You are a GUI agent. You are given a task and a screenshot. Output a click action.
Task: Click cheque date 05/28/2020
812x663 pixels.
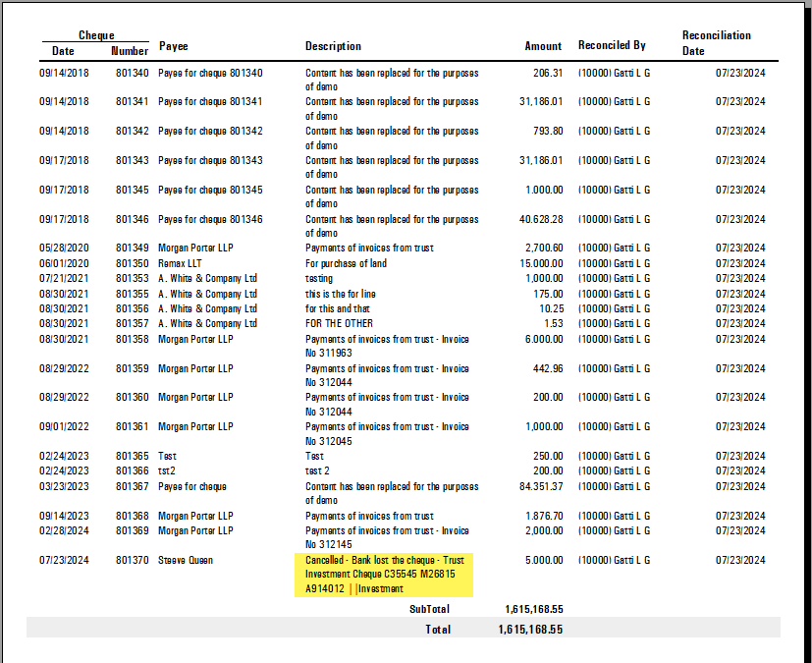[64, 248]
